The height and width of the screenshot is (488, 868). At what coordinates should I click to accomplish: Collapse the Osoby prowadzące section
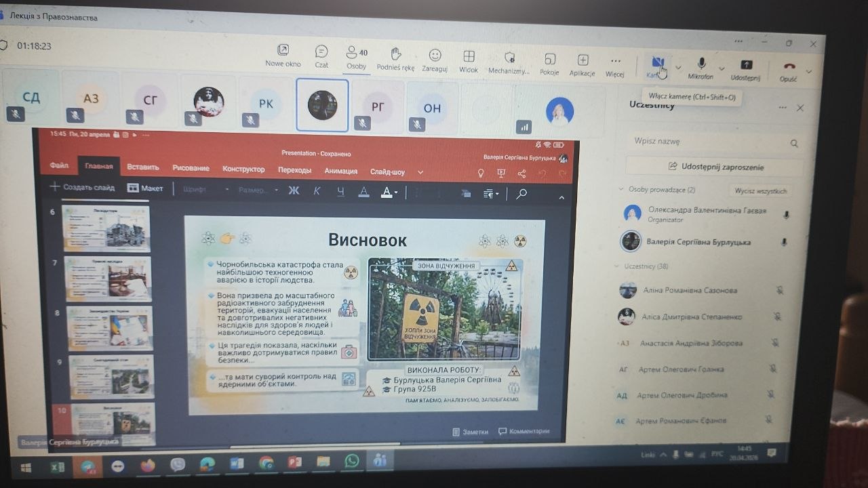[x=621, y=190]
